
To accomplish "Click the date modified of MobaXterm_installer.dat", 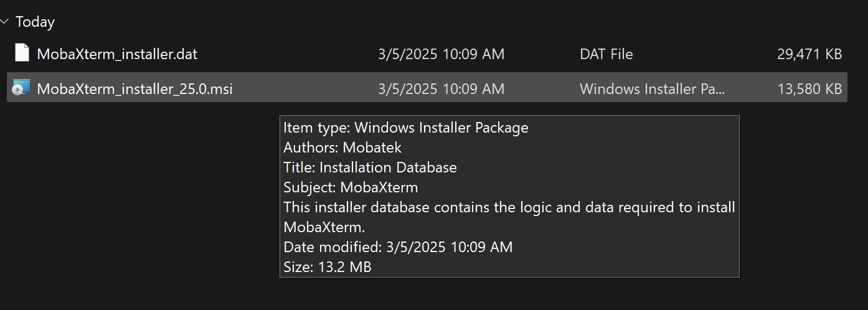I will 441,54.
